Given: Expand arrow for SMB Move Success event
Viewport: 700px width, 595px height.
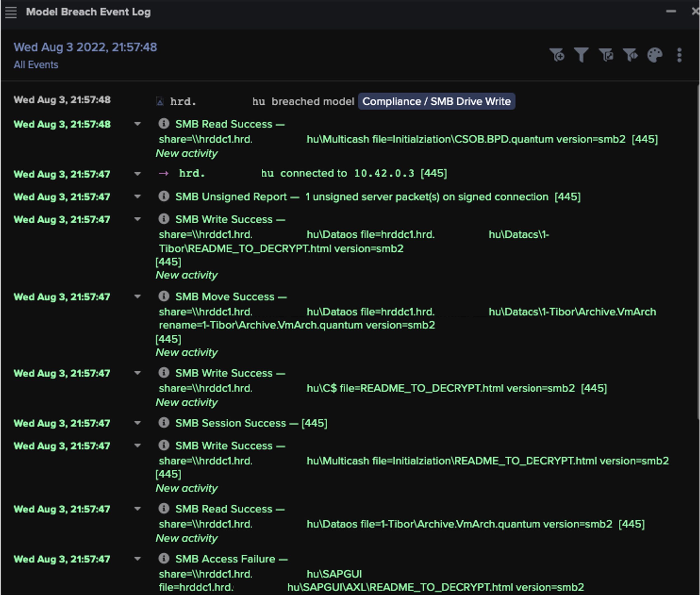Looking at the screenshot, I should [x=137, y=297].
